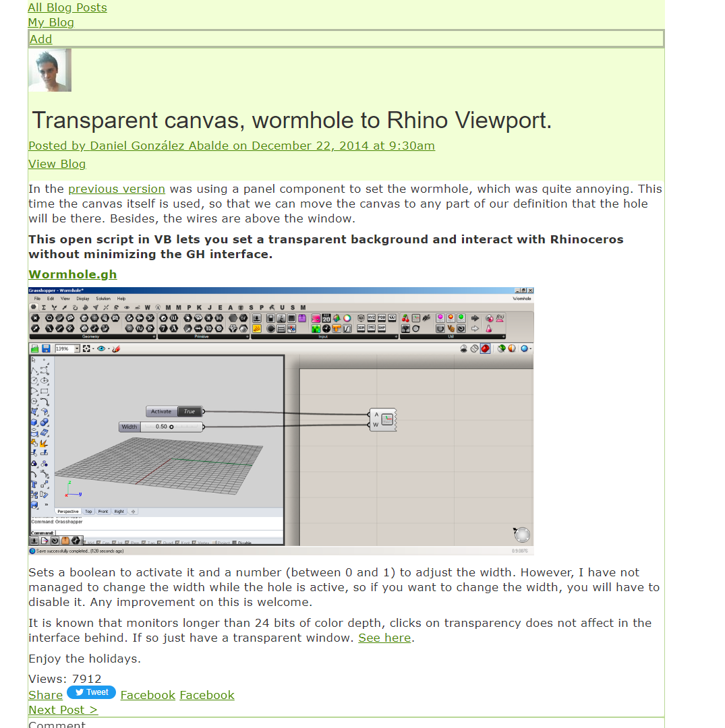Click the Rhino Rectangle tool icon
Viewport: 725px width, 728px height.
coord(45,392)
